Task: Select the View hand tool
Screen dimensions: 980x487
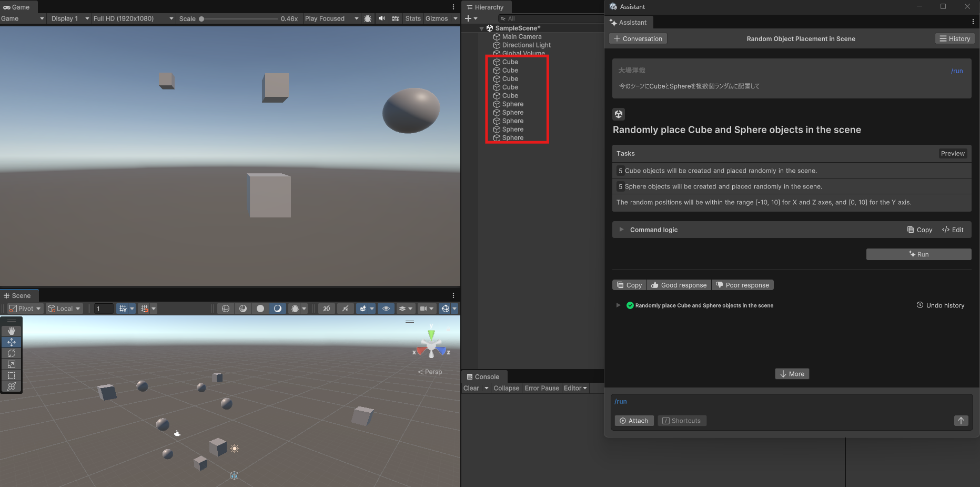Action: pyautogui.click(x=12, y=331)
